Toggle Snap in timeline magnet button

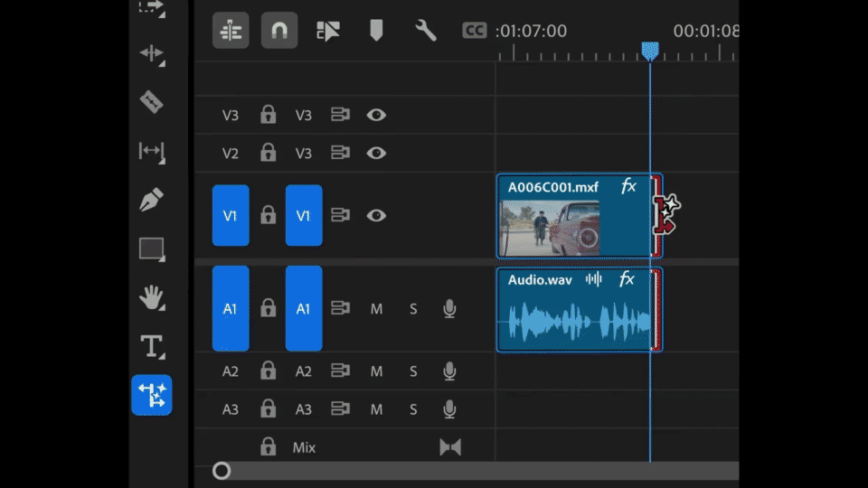[x=279, y=31]
